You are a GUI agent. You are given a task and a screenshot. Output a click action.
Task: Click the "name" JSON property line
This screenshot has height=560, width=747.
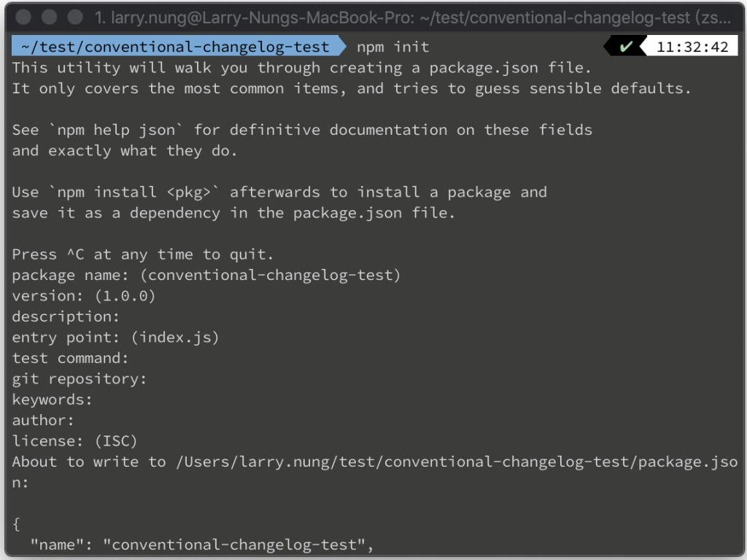coord(202,545)
